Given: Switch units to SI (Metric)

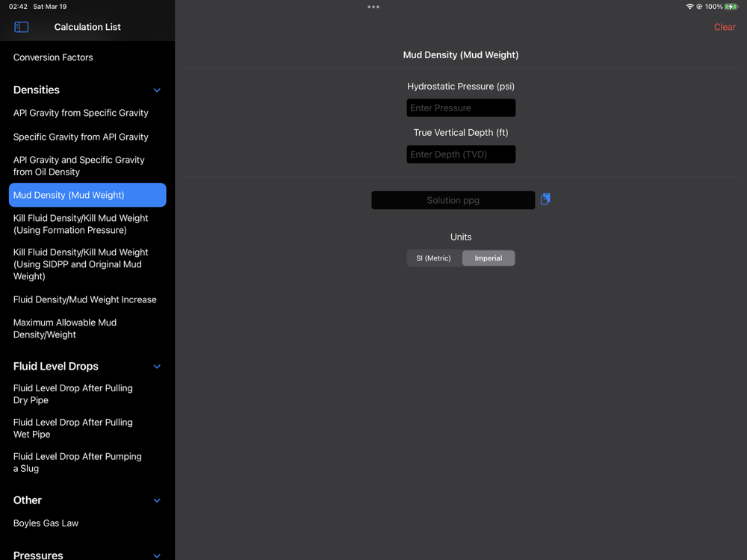Looking at the screenshot, I should 433,258.
